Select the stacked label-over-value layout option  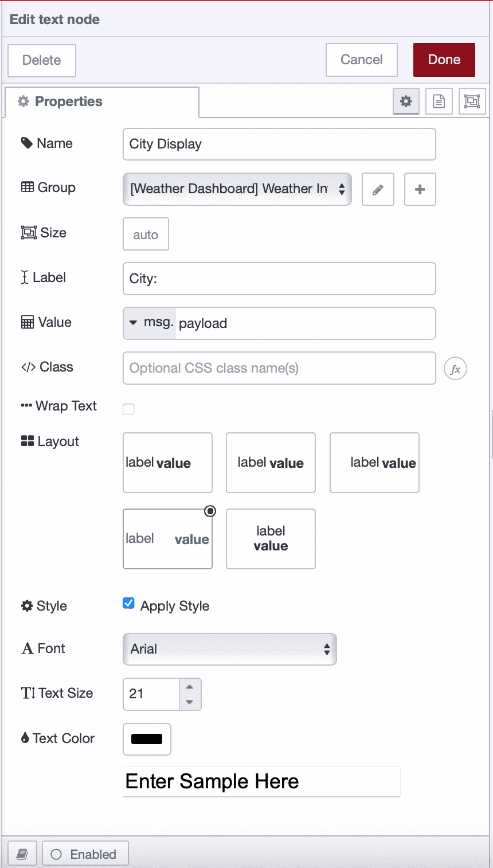[x=271, y=538]
